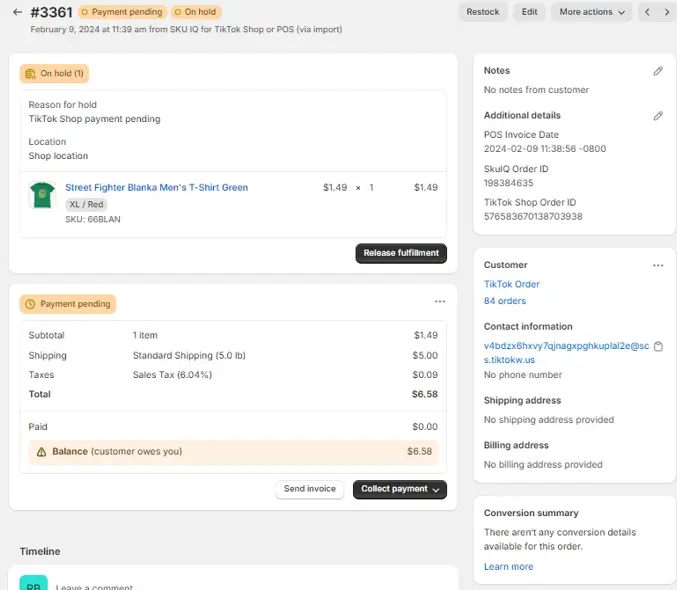Viewport: 677px width, 590px height.
Task: Open the Payment pending card three-dot menu
Action: point(439,301)
